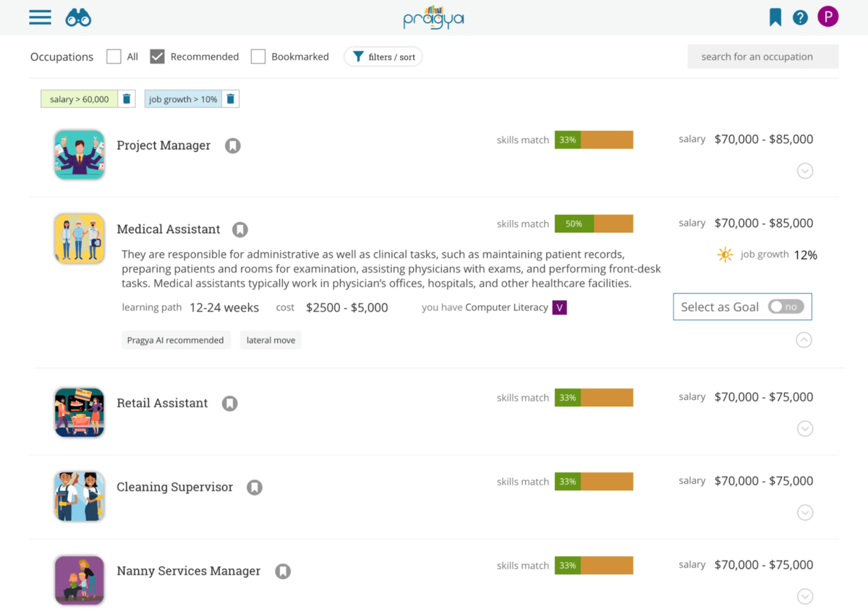Open the filters / sort button
The width and height of the screenshot is (868, 614).
383,57
